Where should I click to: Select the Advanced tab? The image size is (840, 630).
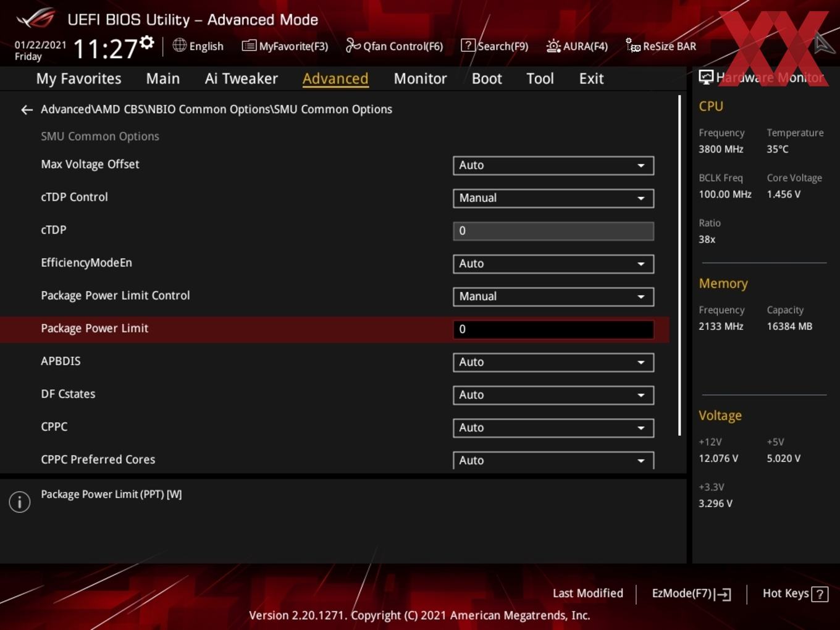(x=335, y=78)
